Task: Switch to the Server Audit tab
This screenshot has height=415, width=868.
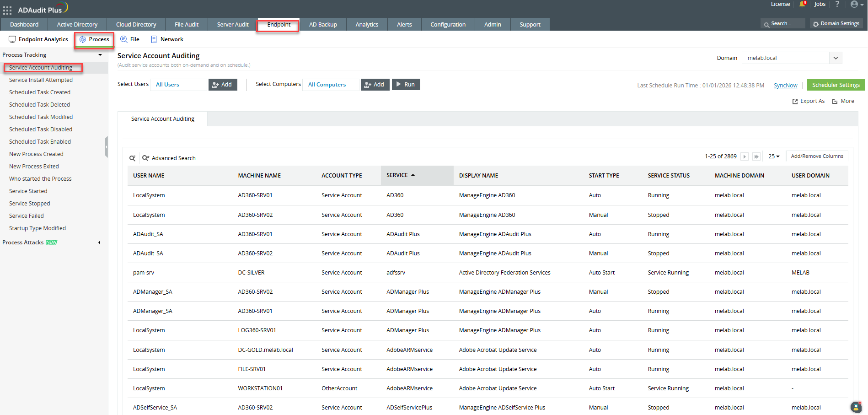Action: [233, 25]
